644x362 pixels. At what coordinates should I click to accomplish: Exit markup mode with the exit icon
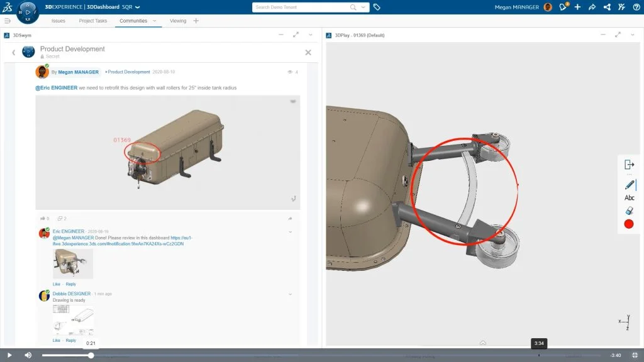click(x=629, y=165)
